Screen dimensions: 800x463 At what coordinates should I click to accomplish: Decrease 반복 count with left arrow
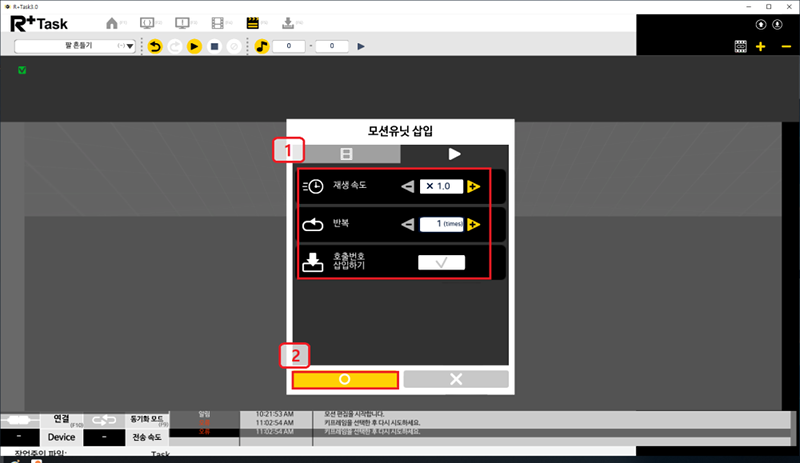[x=407, y=225]
